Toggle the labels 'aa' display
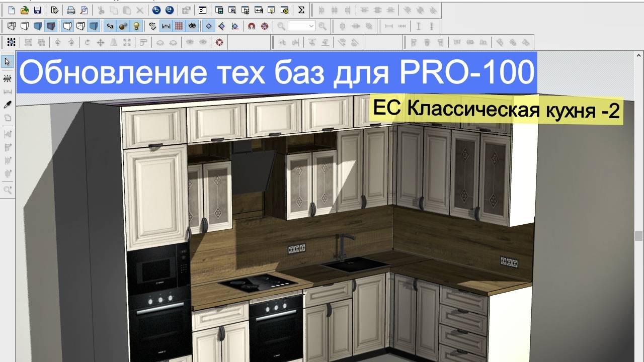 tap(110, 26)
